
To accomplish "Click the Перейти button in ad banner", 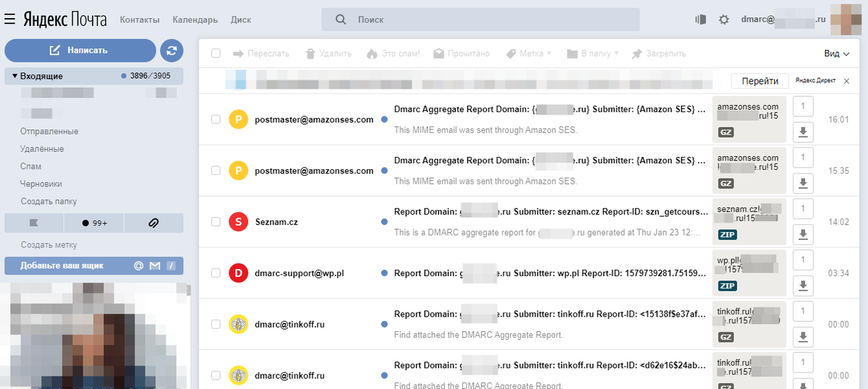I will click(x=759, y=81).
